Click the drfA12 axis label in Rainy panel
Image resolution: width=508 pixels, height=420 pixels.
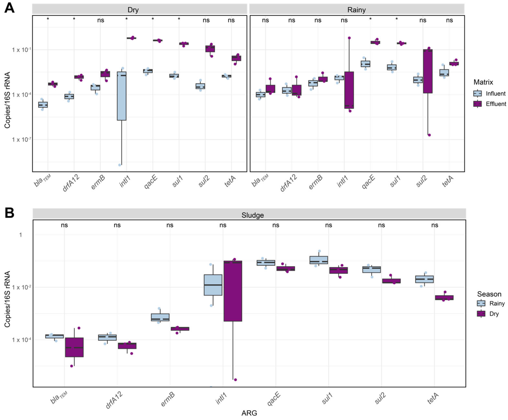click(x=288, y=183)
